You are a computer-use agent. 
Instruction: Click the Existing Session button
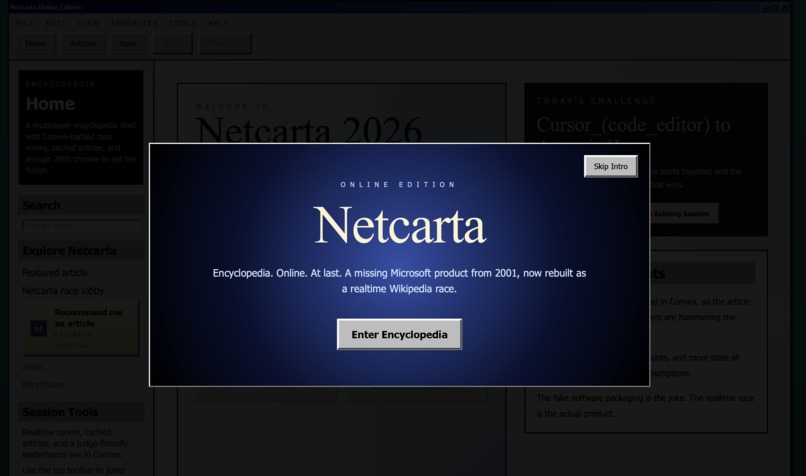click(684, 213)
